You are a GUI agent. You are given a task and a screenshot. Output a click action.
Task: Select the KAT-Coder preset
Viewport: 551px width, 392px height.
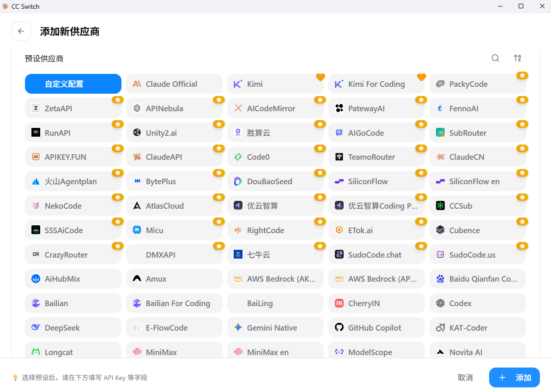point(478,327)
